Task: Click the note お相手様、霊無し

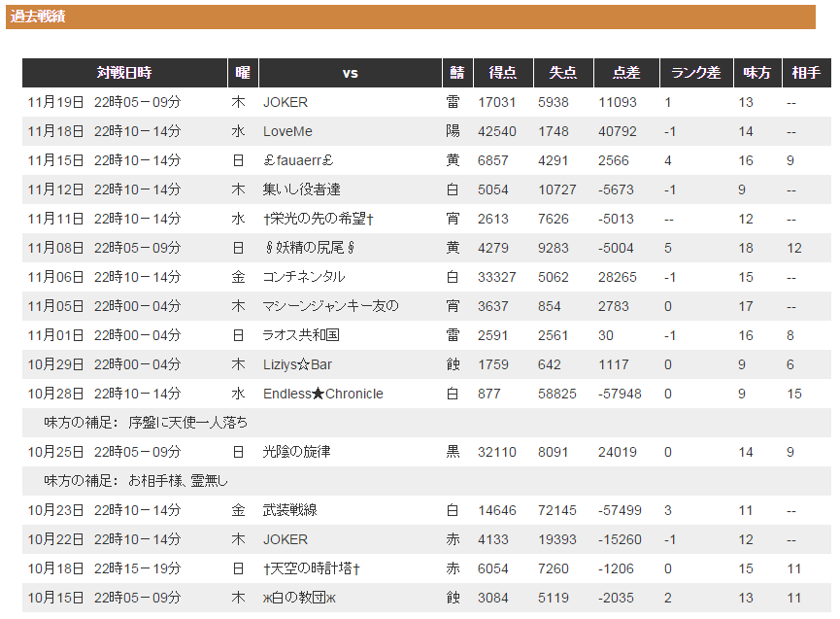Action: click(x=179, y=481)
